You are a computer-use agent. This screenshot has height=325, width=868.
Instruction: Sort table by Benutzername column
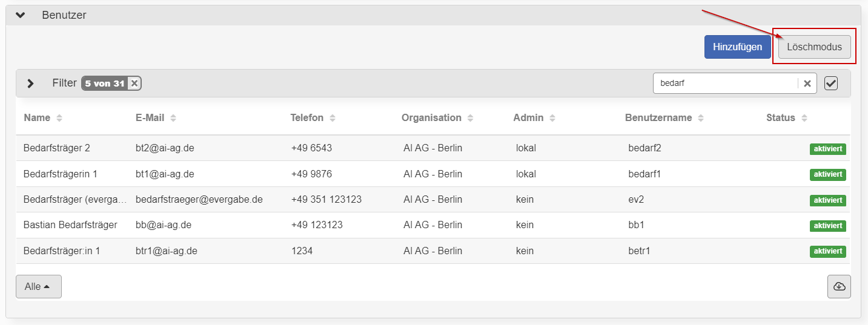pos(701,118)
